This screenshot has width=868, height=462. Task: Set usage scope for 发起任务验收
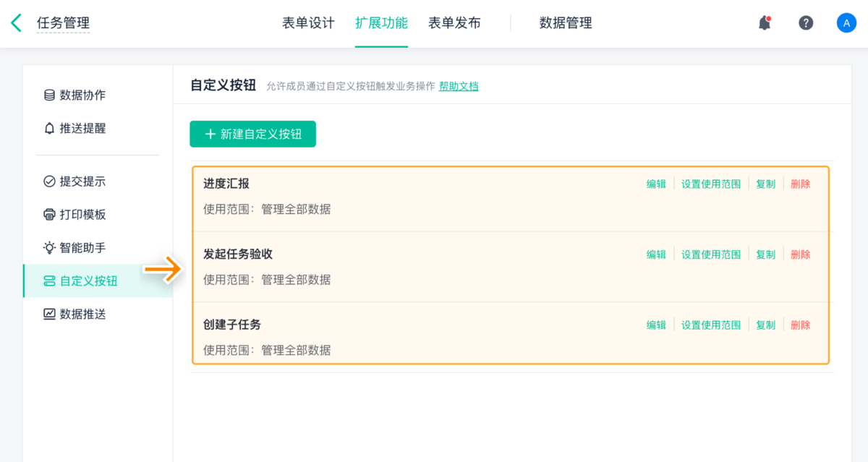711,254
